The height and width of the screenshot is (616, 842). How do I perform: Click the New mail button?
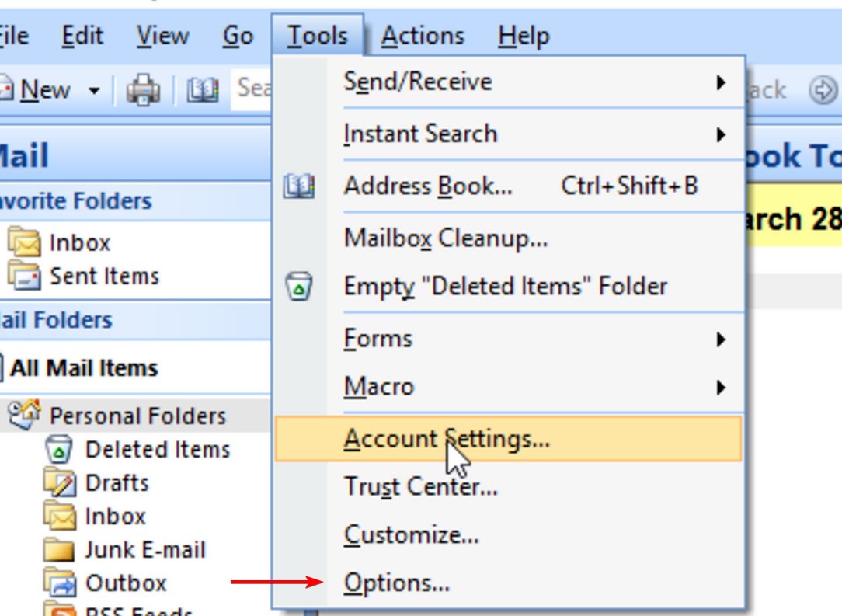[36, 89]
